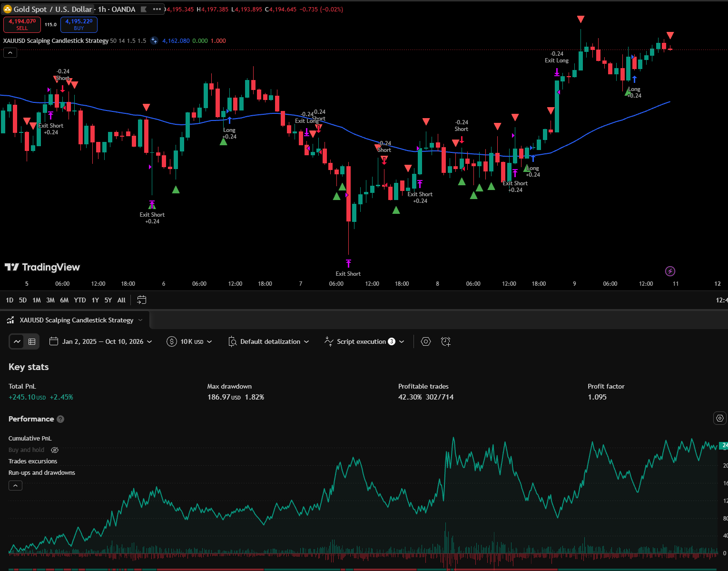Click the 'Exit Long -0.24' marker near 9
Screen dimensions: 728x571
557,57
